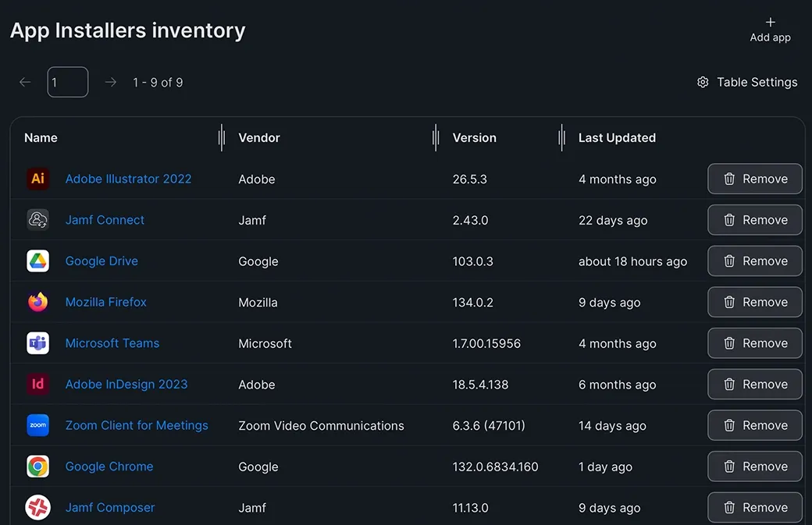Click version 132.0.6834.160 cell
This screenshot has height=525, width=812.
pos(495,466)
